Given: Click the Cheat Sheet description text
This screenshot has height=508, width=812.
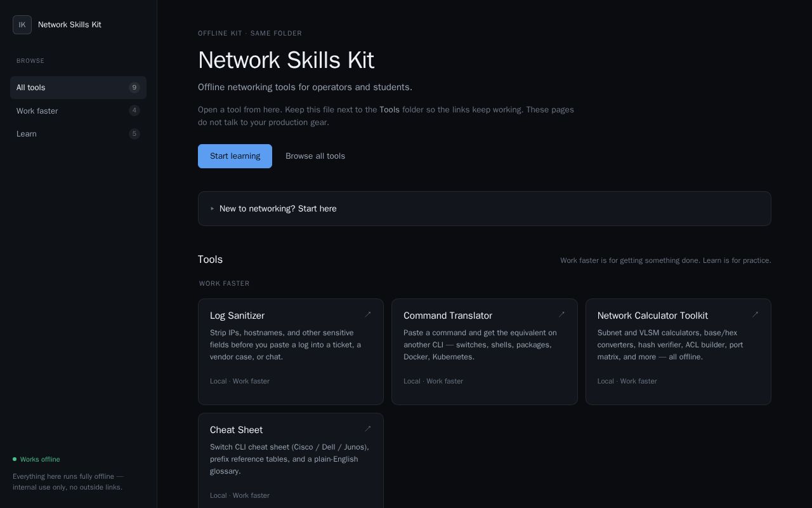Looking at the screenshot, I should coord(289,459).
